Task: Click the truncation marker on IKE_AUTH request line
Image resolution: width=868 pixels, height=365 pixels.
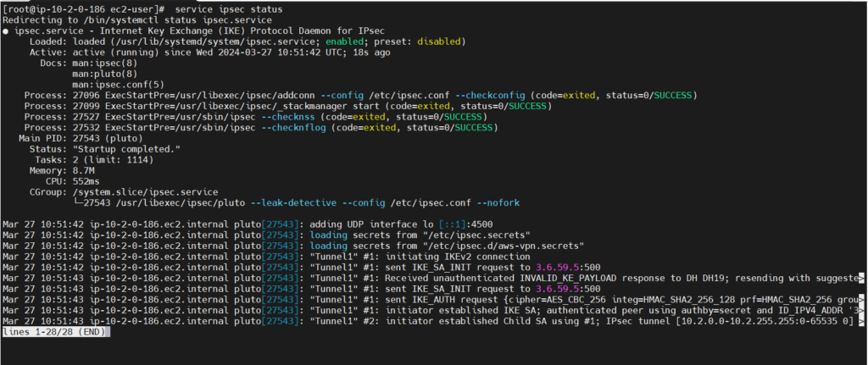Action: click(x=861, y=300)
